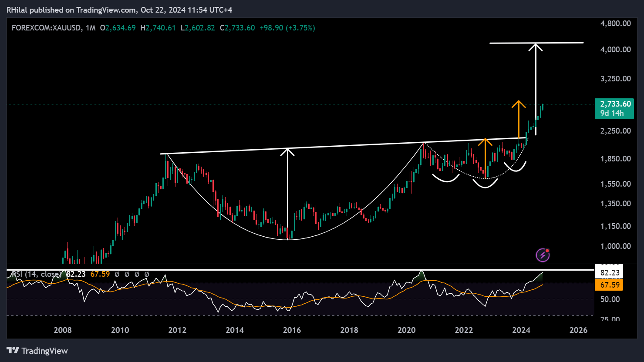The height and width of the screenshot is (362, 644).
Task: Click the 9d 14h bar countdown label
Action: pyautogui.click(x=611, y=114)
